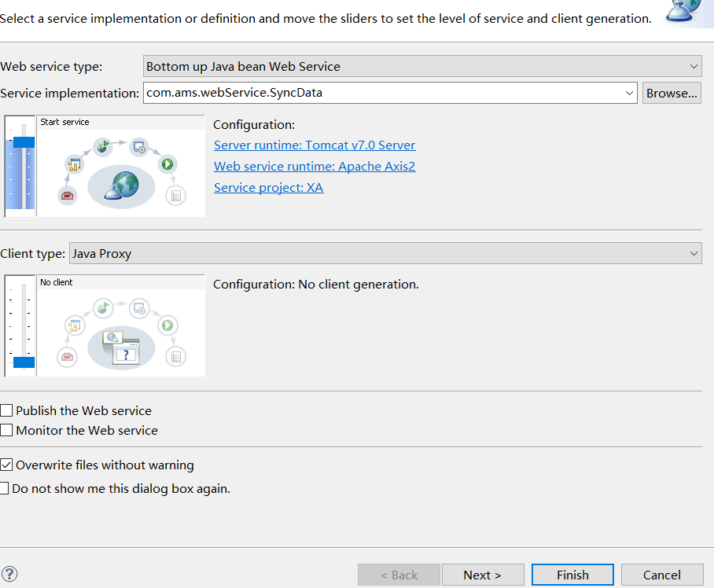714x588 pixels.
Task: Click the Cancel button
Action: (x=662, y=575)
